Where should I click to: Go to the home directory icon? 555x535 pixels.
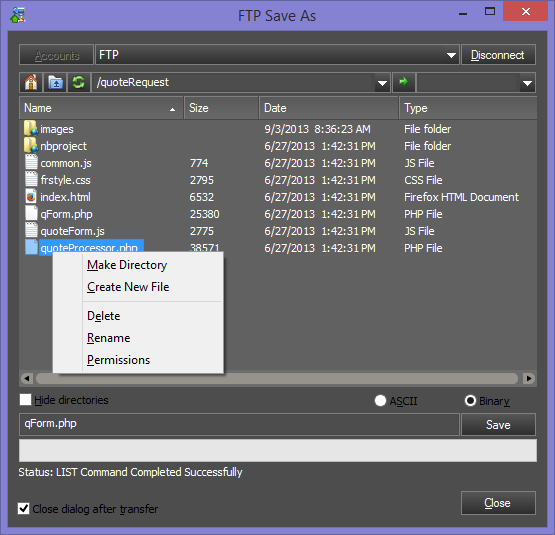click(x=31, y=82)
